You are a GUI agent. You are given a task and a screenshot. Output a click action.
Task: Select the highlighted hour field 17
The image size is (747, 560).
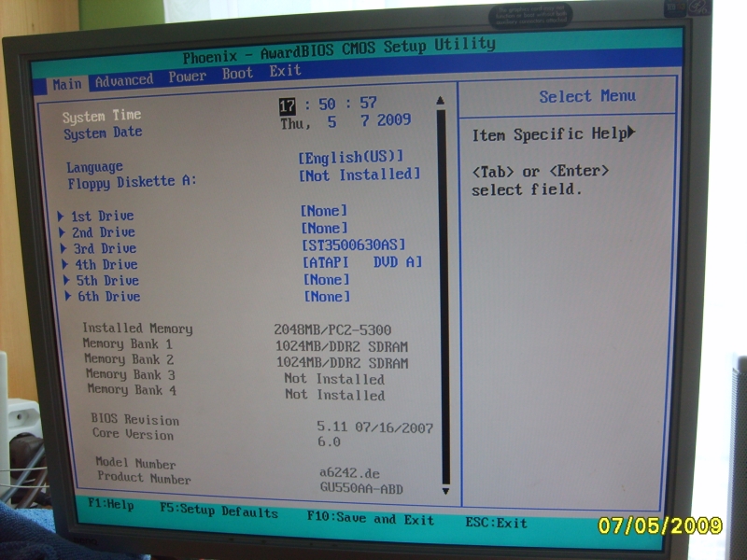coord(288,105)
